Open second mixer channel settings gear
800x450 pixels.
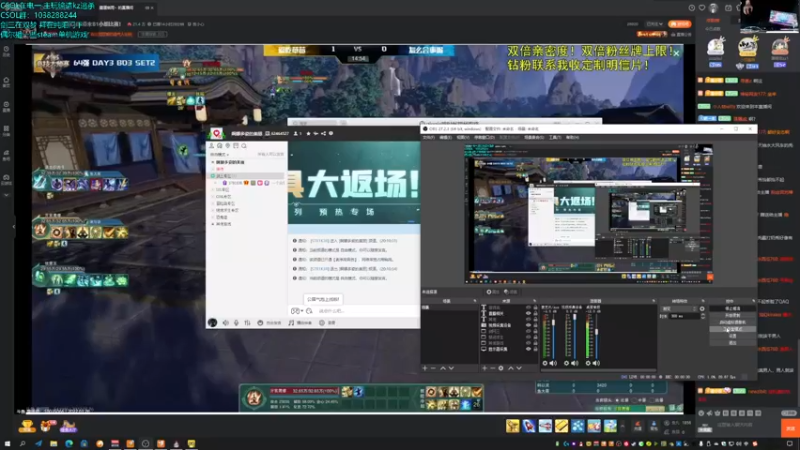coord(566,363)
